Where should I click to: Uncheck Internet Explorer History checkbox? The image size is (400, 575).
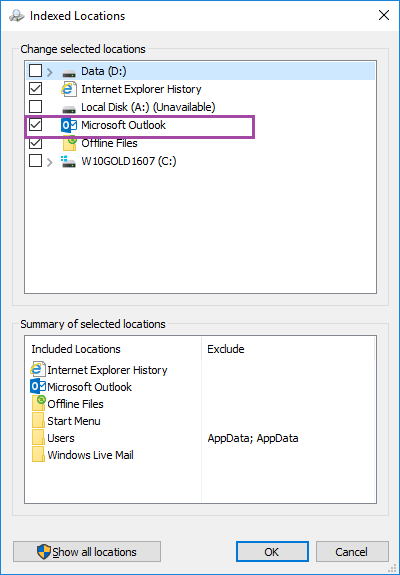36,89
